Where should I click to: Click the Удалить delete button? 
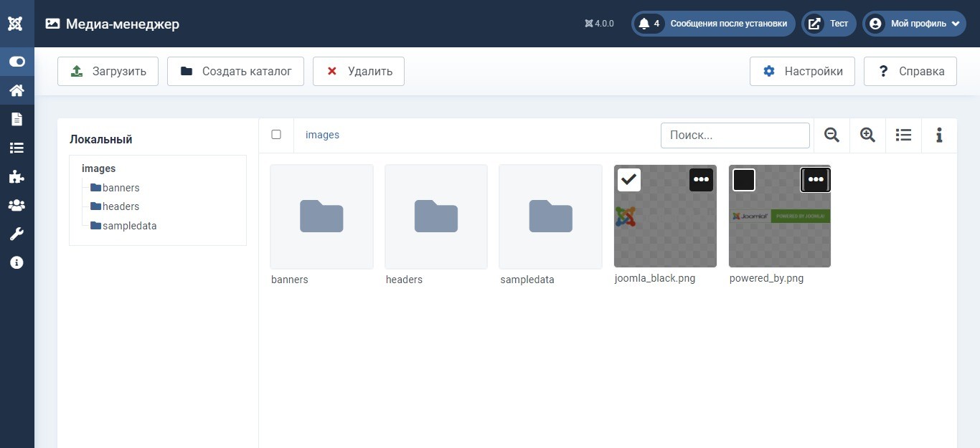pyautogui.click(x=359, y=71)
